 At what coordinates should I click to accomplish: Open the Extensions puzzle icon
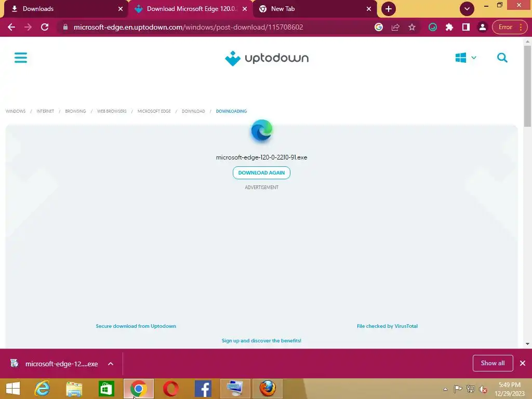(449, 27)
